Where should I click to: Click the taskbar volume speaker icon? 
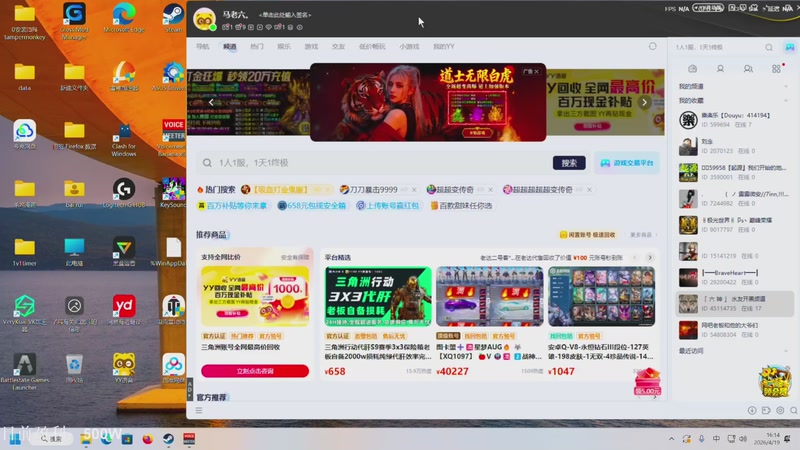[743, 439]
